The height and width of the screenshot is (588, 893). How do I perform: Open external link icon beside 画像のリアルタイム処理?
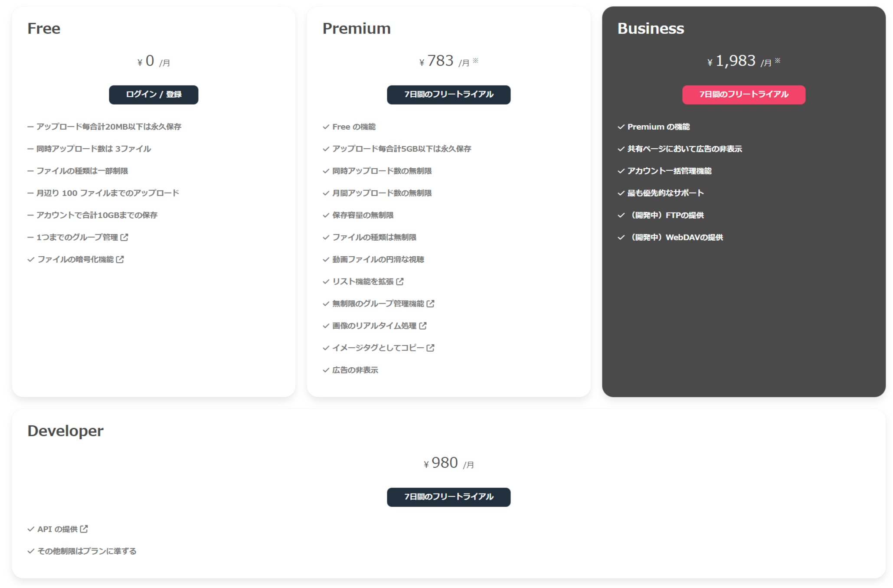423,326
